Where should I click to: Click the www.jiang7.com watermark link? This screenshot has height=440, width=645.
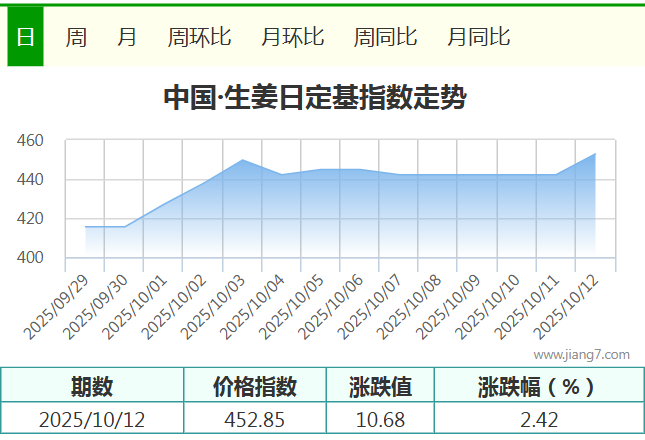pyautogui.click(x=581, y=354)
